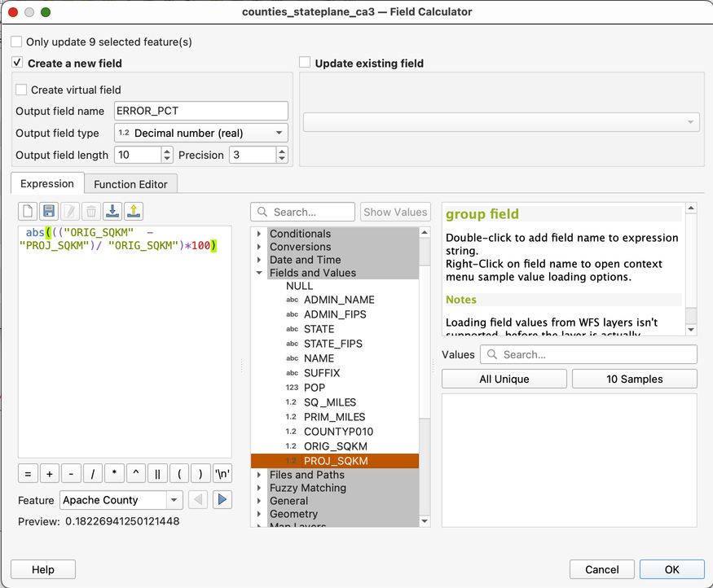713x588 pixels.
Task: Confirm the calculation with OK
Action: pos(671,569)
